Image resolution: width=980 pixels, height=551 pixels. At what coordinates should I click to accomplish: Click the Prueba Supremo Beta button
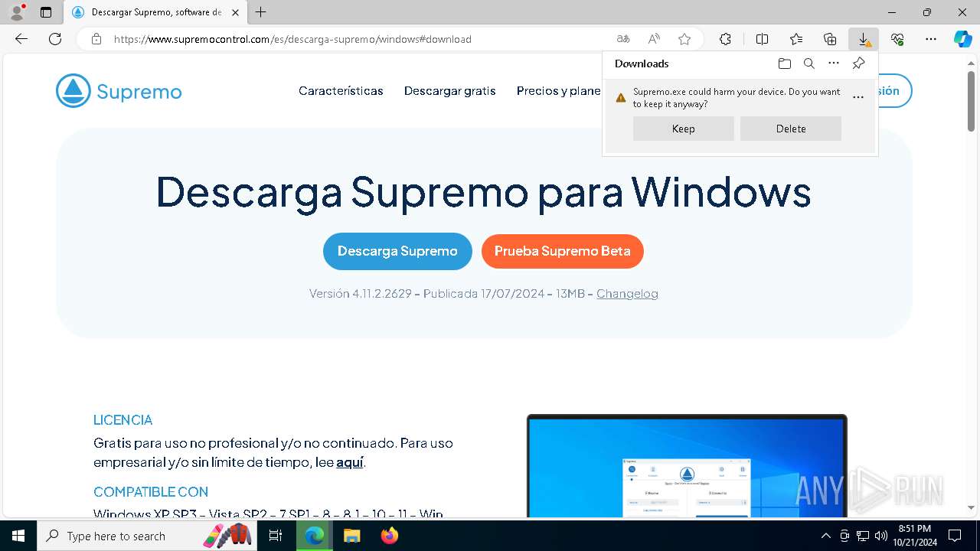pyautogui.click(x=563, y=251)
